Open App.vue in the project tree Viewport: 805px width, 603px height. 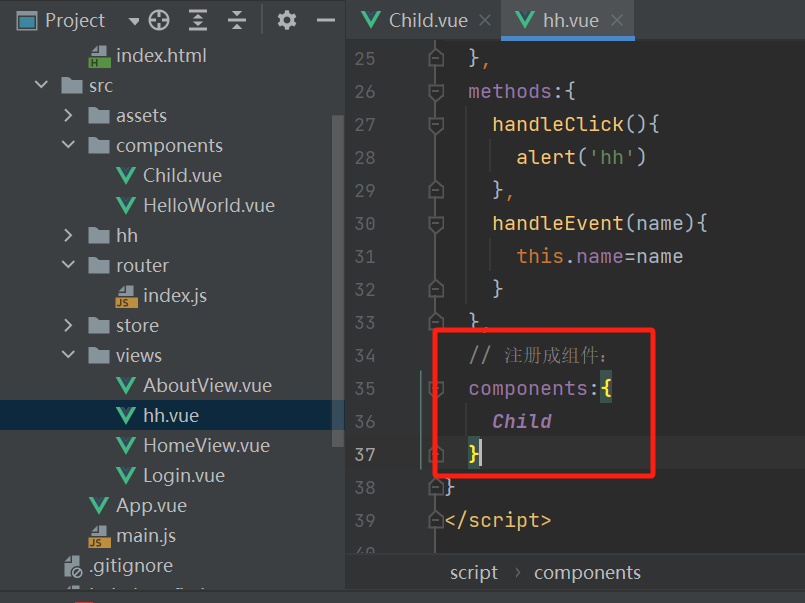pos(151,505)
